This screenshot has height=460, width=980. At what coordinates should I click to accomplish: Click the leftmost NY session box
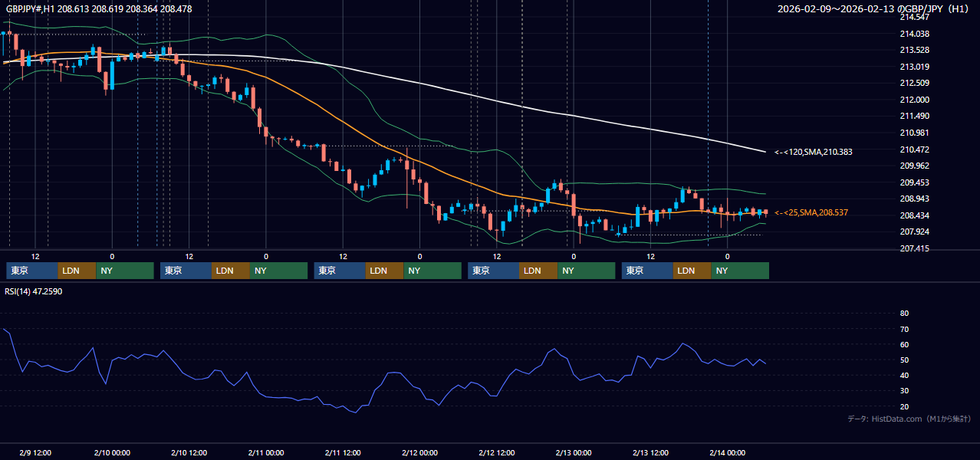click(x=125, y=271)
